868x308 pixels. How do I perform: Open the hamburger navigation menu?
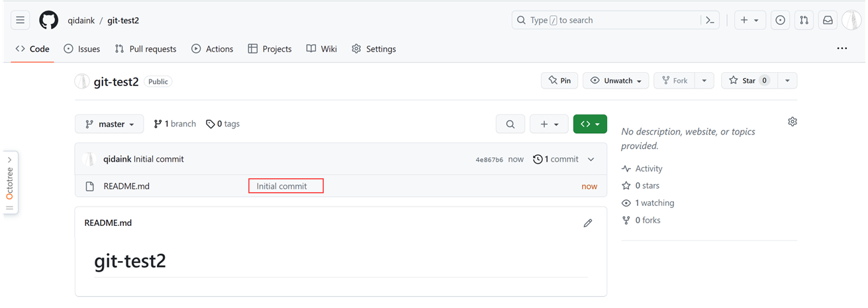(x=21, y=21)
